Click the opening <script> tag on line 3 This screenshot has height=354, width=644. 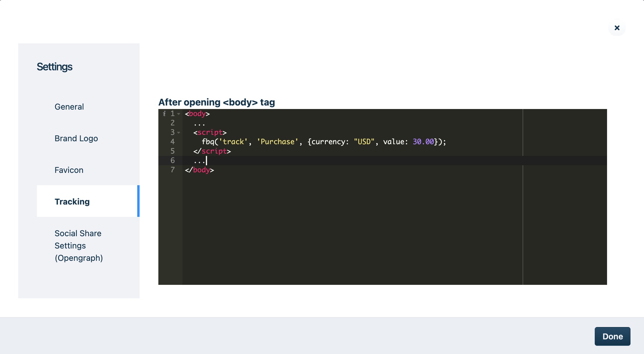tap(210, 132)
